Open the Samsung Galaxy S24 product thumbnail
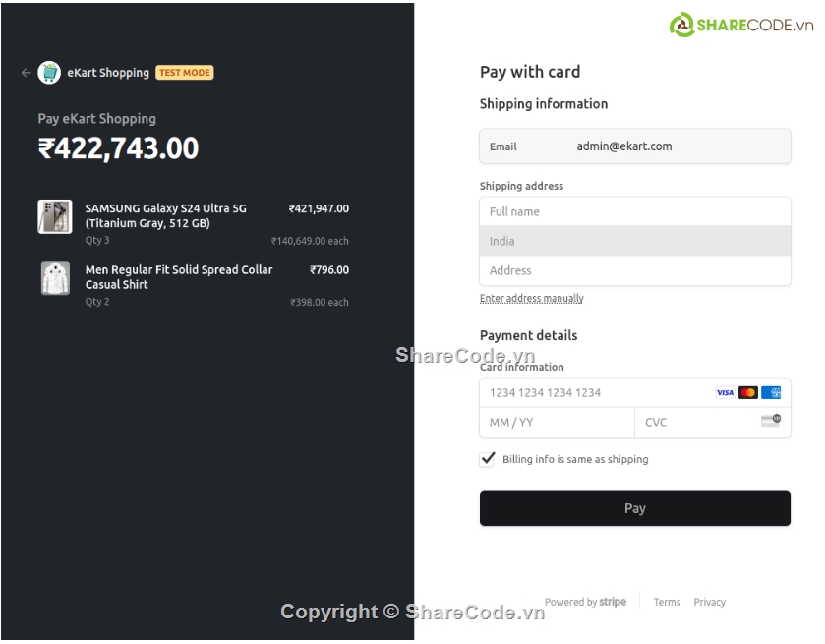Image resolution: width=825 pixels, height=644 pixels. [55, 216]
